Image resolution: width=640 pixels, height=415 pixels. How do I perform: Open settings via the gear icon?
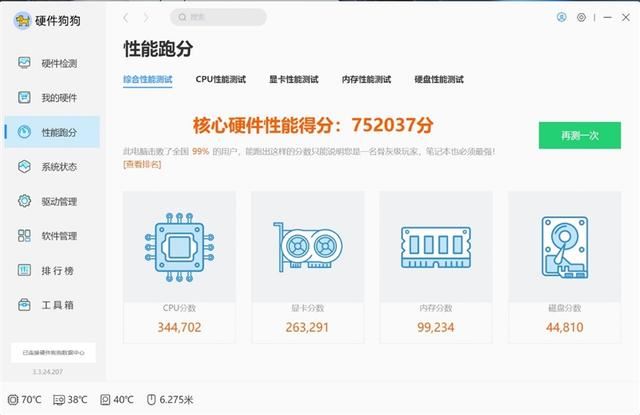581,17
